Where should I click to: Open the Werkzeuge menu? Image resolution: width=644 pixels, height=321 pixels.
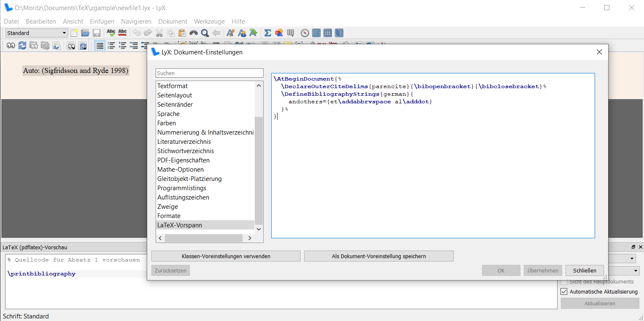pos(209,22)
